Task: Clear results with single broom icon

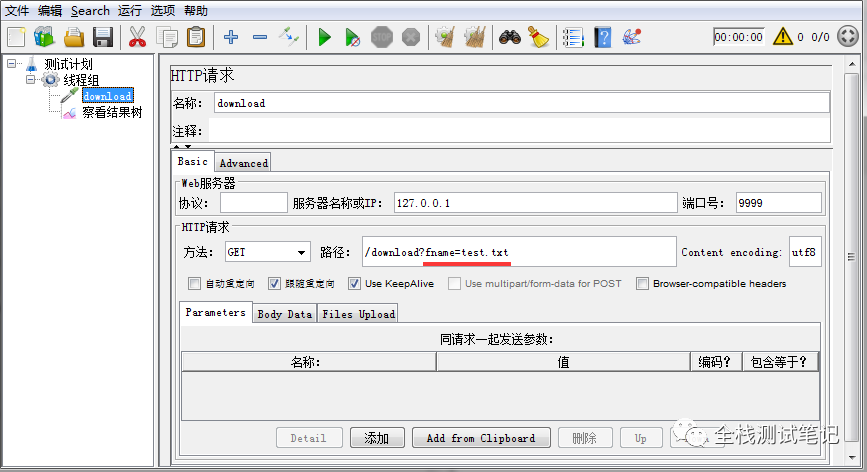Action: [445, 37]
